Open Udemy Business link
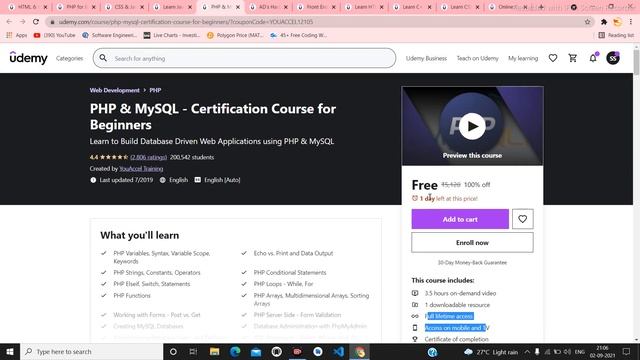The image size is (640, 360). [x=426, y=58]
